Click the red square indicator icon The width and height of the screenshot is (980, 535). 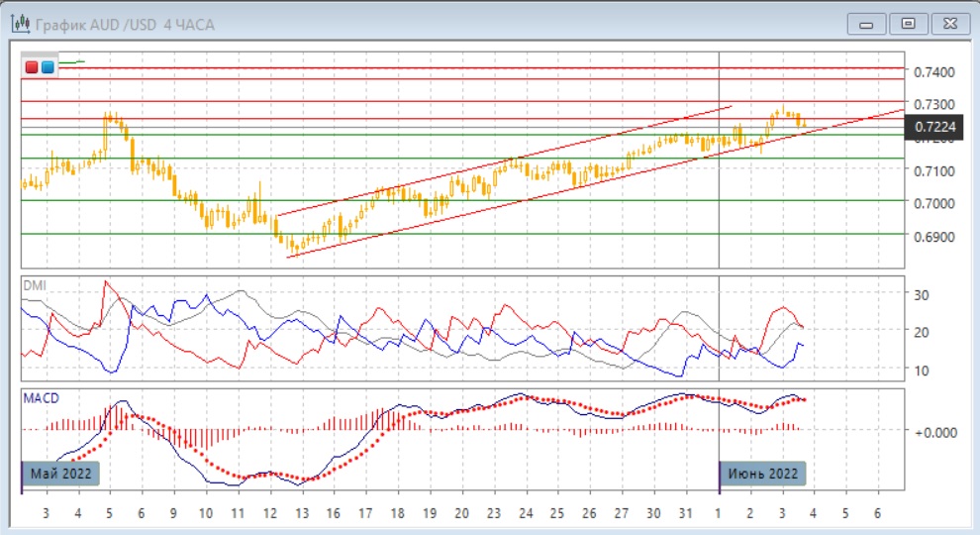pyautogui.click(x=32, y=67)
